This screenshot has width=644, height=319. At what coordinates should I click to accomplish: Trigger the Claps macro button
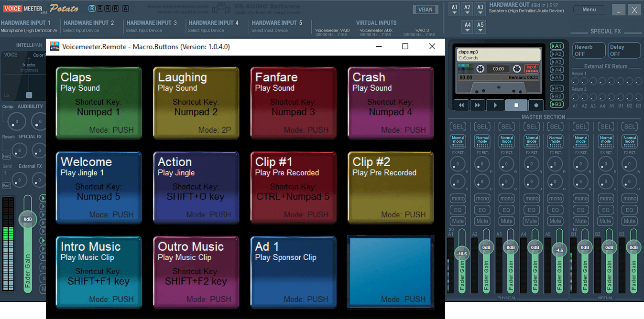(99, 103)
